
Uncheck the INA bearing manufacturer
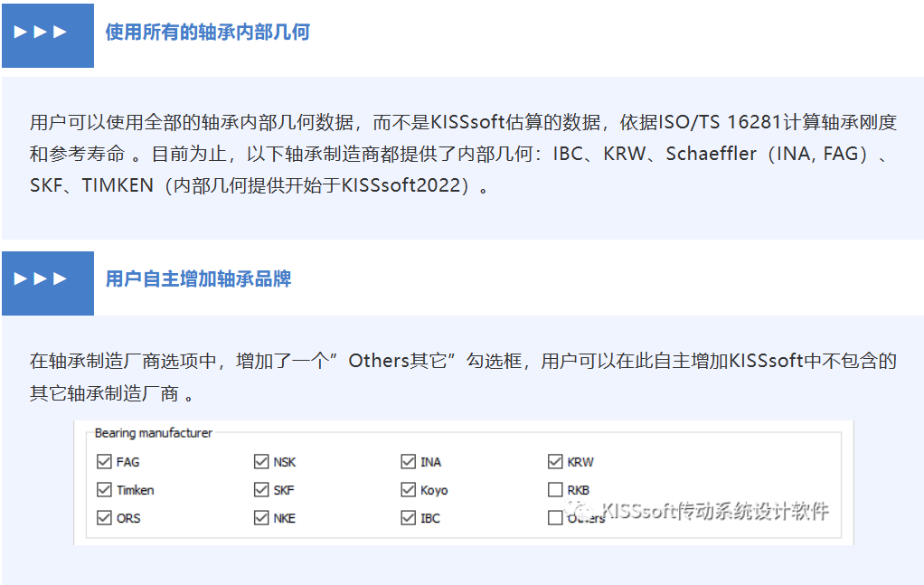point(409,461)
